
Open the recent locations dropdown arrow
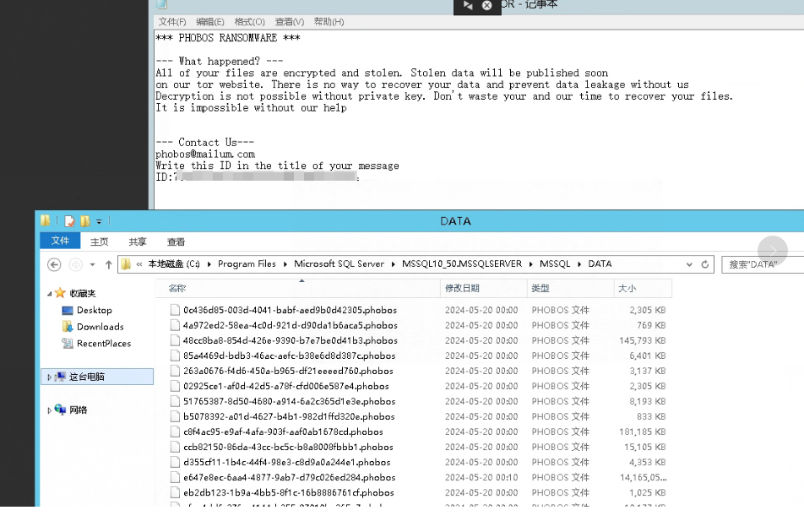pyautogui.click(x=92, y=264)
